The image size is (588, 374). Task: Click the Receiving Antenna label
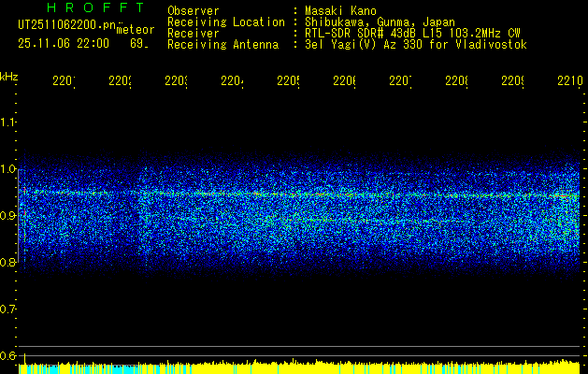pos(223,45)
